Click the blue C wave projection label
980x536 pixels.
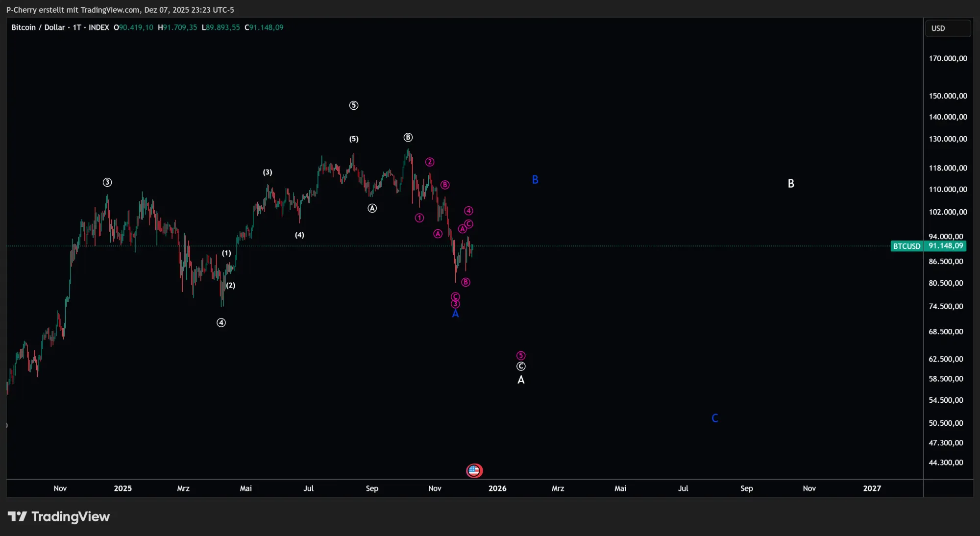(714, 417)
